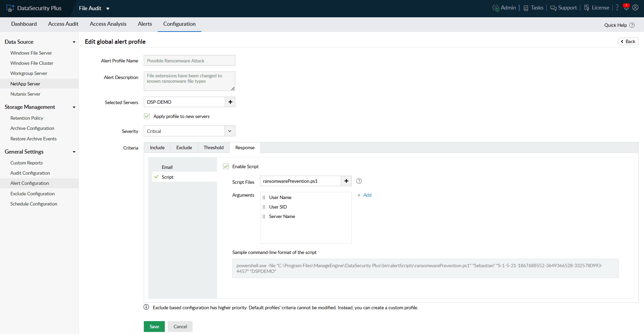Click the plus icon beside Selected Servers

click(x=230, y=102)
